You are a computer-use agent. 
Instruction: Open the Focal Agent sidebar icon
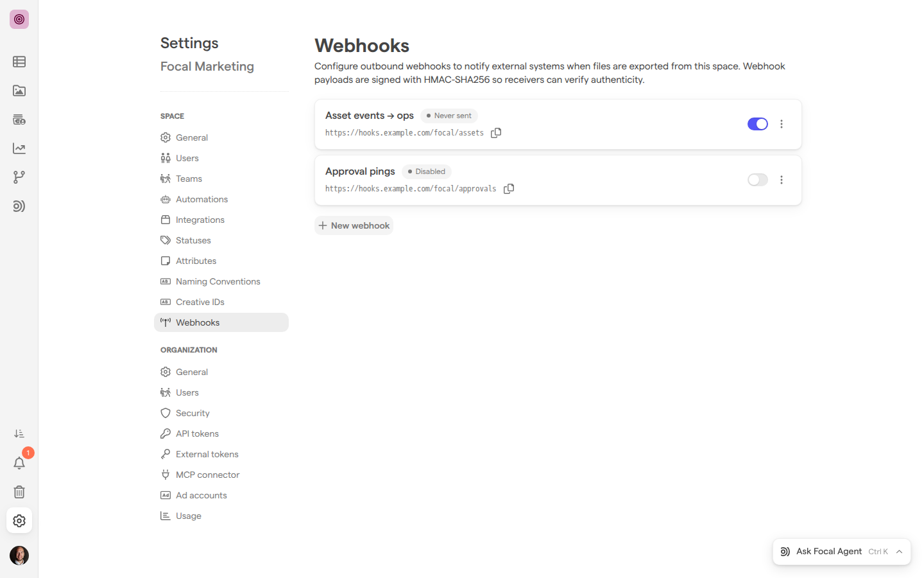tap(19, 206)
